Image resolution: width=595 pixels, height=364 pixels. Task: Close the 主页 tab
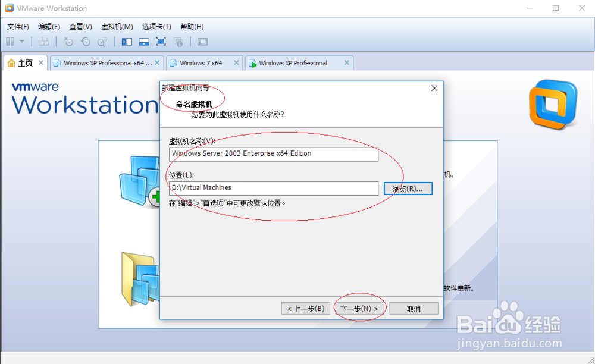click(x=41, y=62)
